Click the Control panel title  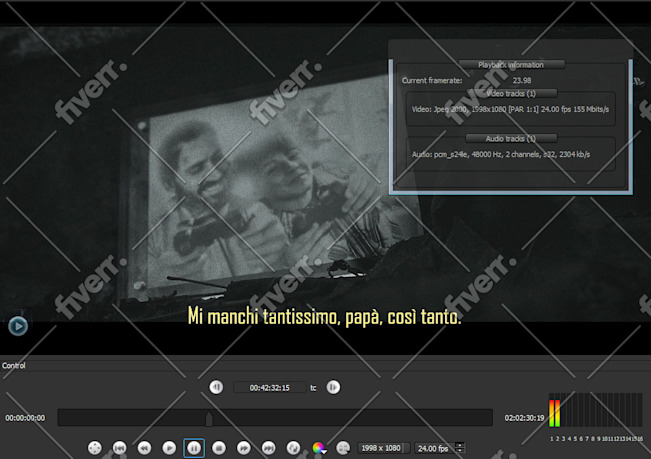(x=14, y=366)
